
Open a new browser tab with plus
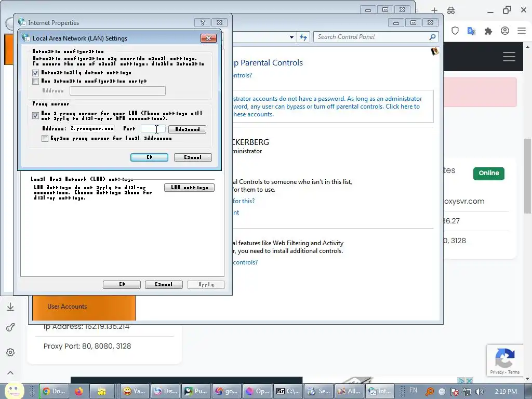click(434, 10)
